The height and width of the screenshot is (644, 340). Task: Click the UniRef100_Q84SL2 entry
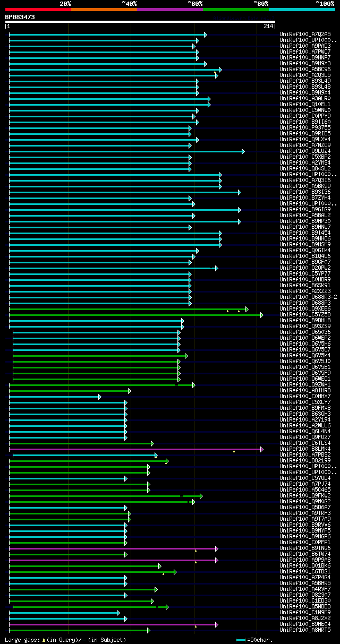click(306, 169)
